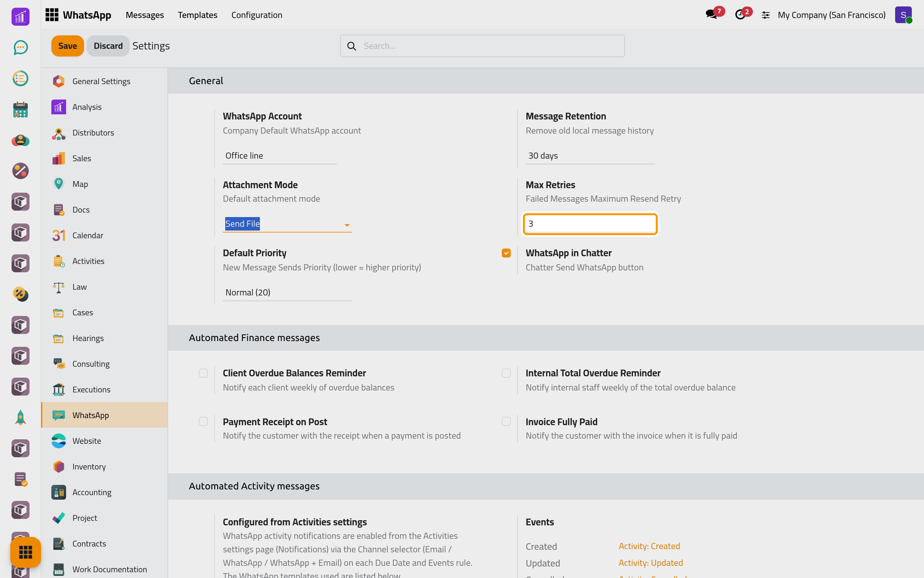Click the activities clock icon in header
Viewport: 924px width, 578px height.
coord(740,14)
